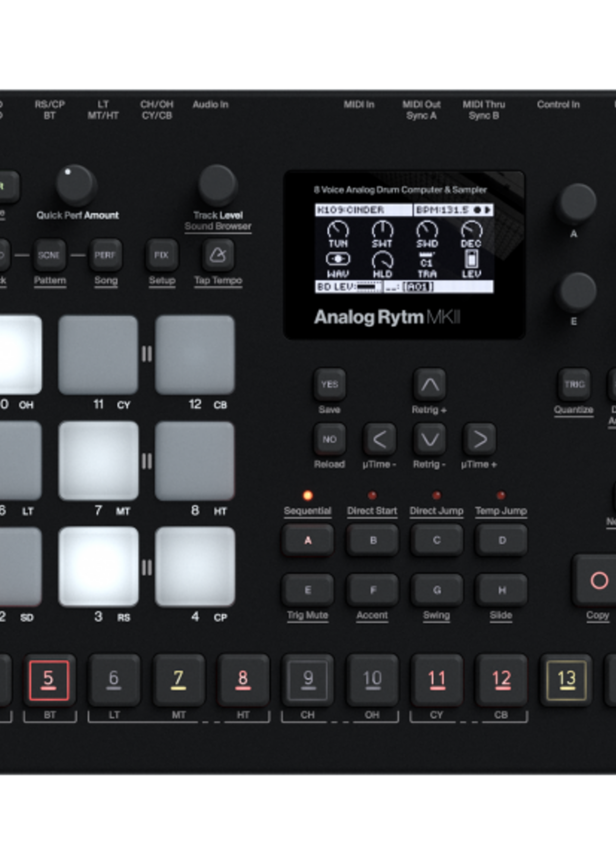The width and height of the screenshot is (616, 863).
Task: Click the BD LEV bar on the display
Action: click(349, 287)
